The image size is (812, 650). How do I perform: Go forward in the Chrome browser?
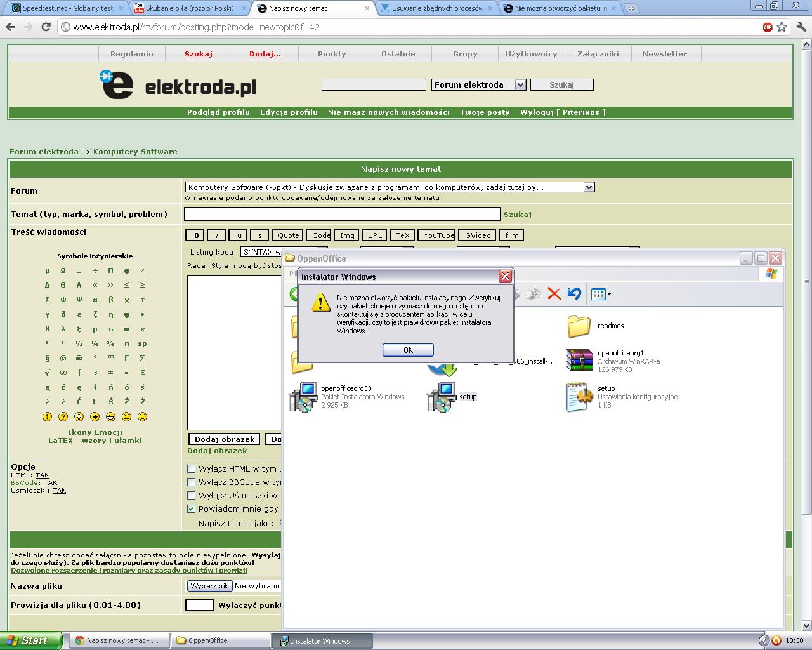[28, 27]
